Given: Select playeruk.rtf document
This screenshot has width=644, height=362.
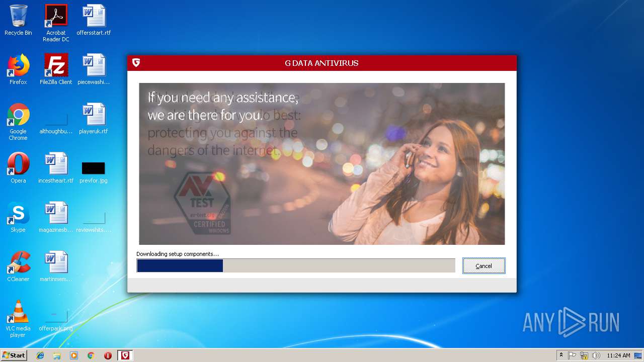Looking at the screenshot, I should tap(94, 119).
